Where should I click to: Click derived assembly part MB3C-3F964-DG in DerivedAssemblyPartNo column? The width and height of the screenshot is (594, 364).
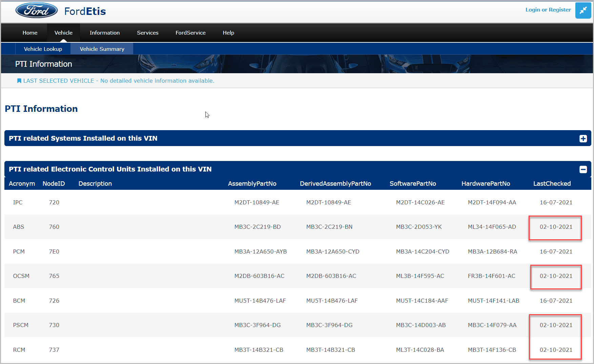pyautogui.click(x=329, y=325)
